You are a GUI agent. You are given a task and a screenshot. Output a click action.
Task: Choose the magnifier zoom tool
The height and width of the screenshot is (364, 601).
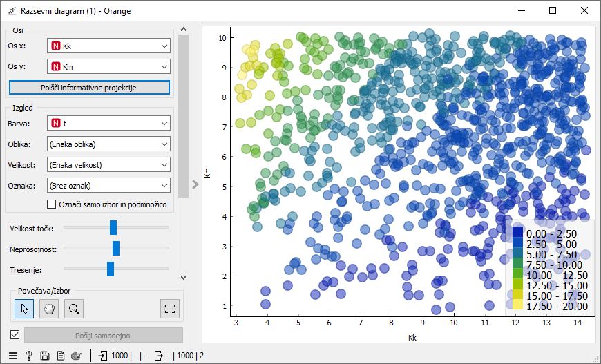click(x=74, y=308)
